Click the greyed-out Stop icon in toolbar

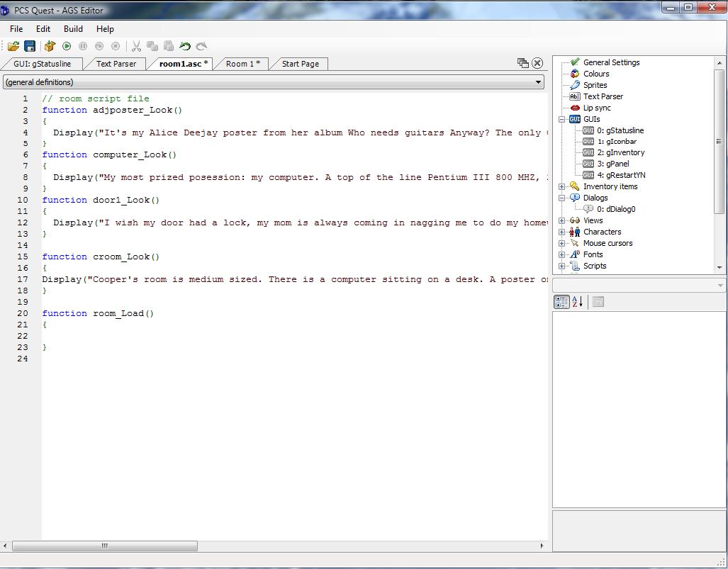tap(116, 46)
